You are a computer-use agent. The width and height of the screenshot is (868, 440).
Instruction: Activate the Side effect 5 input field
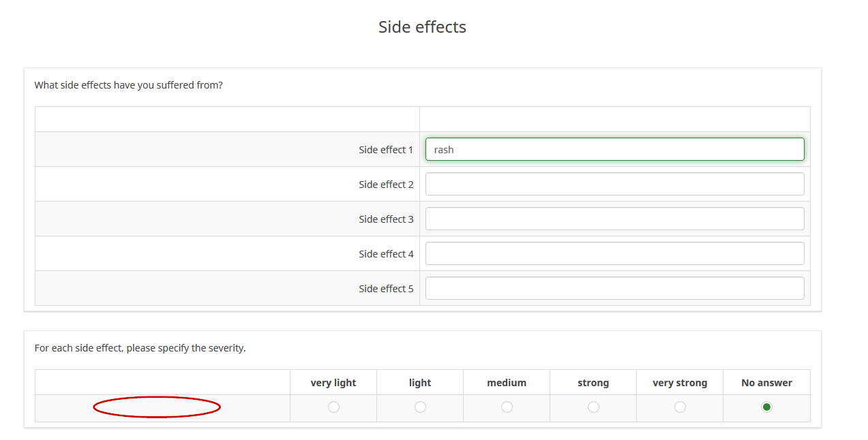[x=614, y=288]
